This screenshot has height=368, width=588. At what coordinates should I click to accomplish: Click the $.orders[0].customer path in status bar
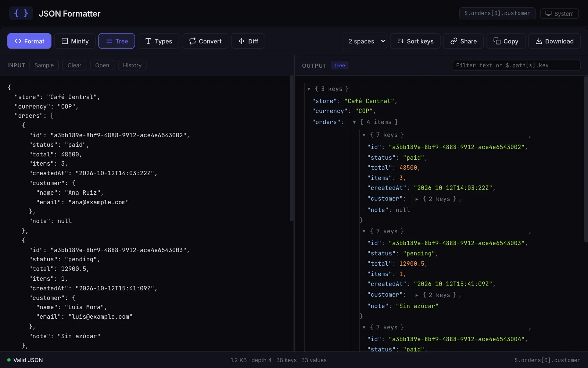547,360
